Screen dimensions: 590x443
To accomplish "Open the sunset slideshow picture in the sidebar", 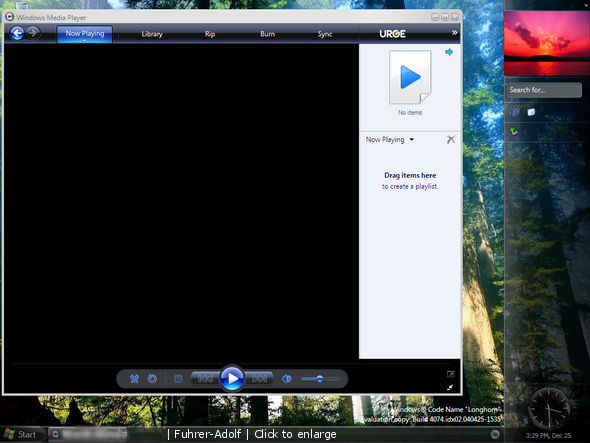I will coord(547,43).
